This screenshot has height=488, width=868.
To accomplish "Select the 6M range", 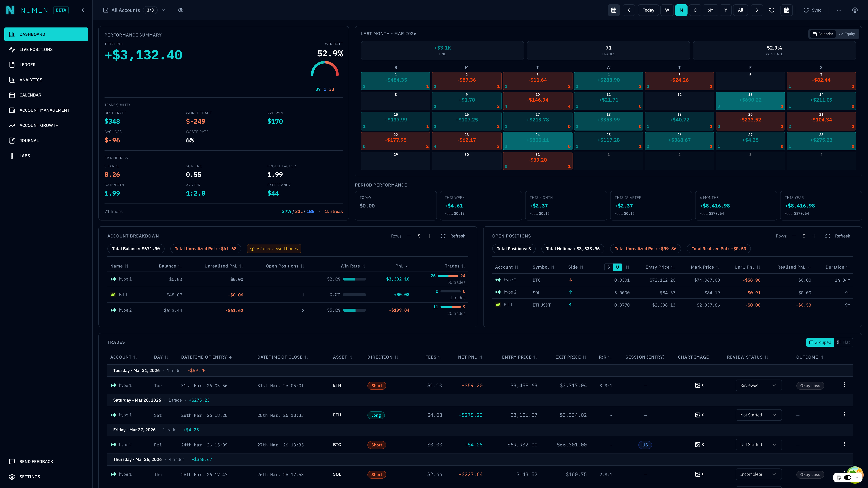I will coord(710,10).
